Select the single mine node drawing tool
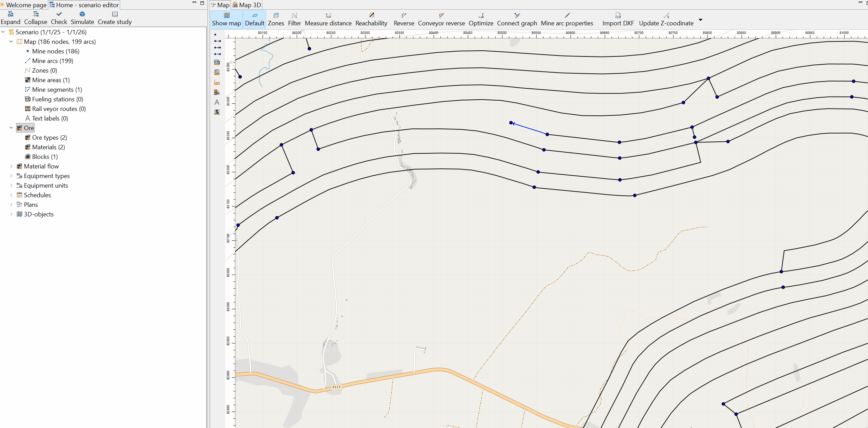Viewport: 868px width, 428px height. coord(215,35)
